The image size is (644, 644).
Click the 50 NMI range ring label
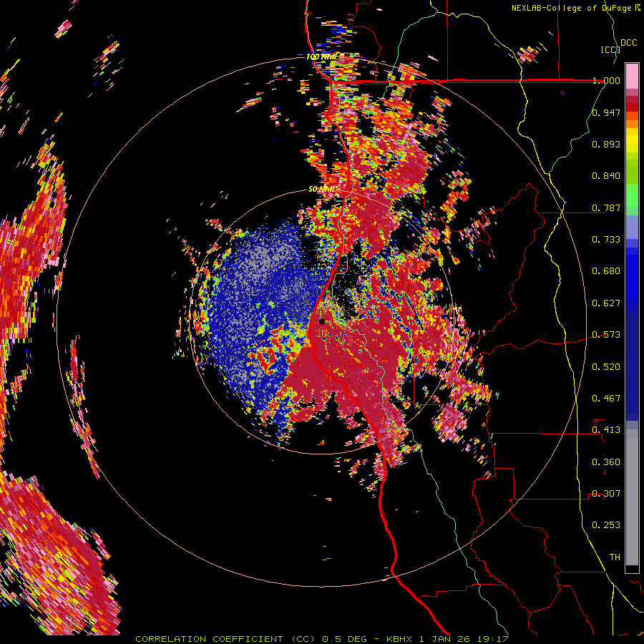[323, 190]
